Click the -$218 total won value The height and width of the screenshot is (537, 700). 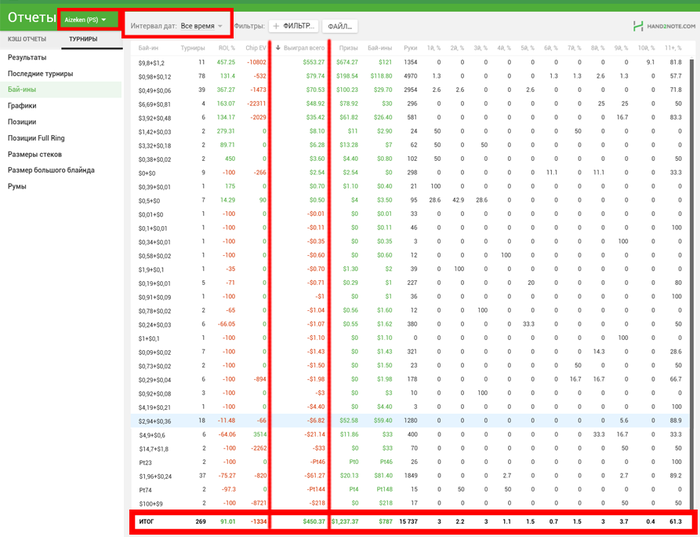(317, 504)
